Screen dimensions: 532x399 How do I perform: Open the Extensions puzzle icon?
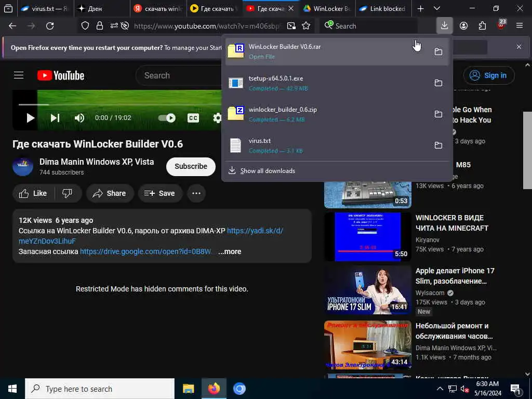coord(482,26)
